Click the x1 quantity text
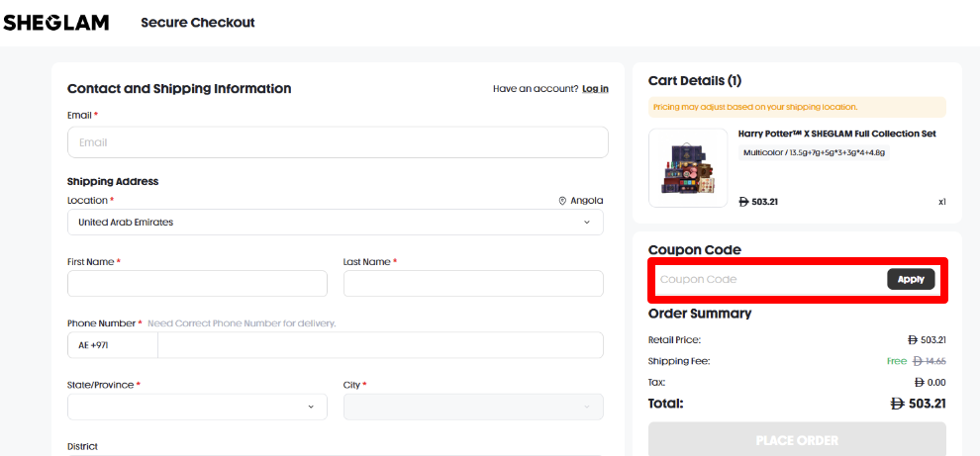The height and width of the screenshot is (456, 980). (x=941, y=202)
